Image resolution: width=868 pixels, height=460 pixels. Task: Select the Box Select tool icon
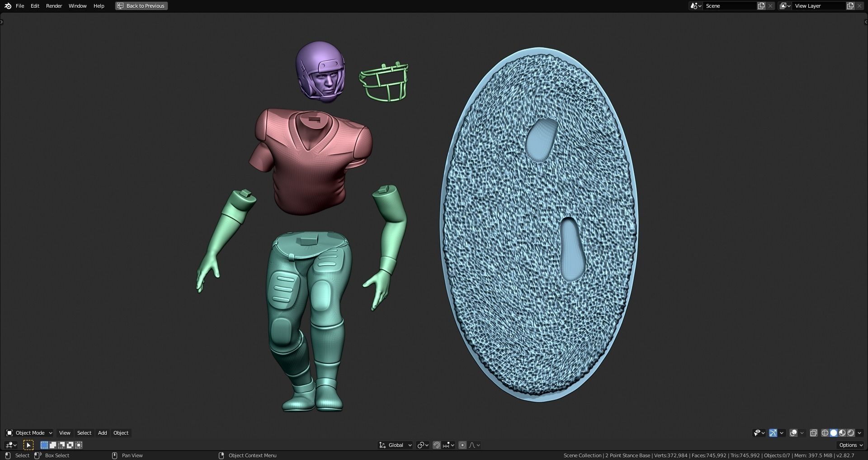(28, 445)
